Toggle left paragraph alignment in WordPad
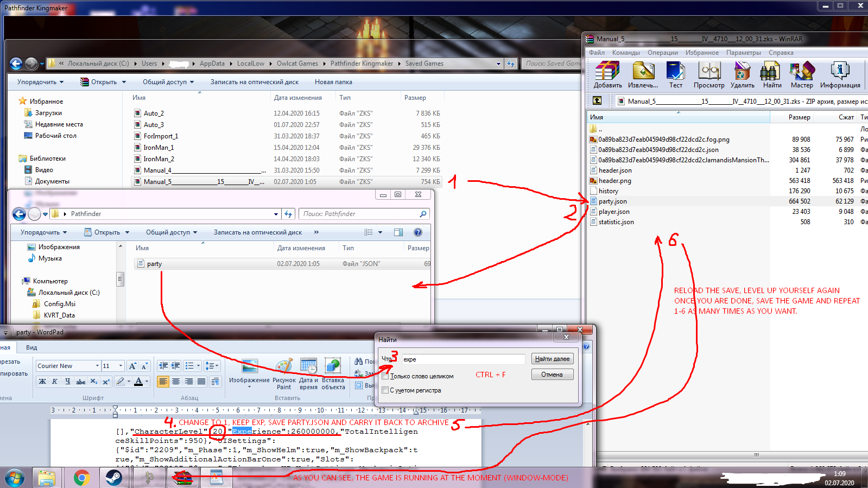Image resolution: width=868 pixels, height=488 pixels. [x=163, y=382]
